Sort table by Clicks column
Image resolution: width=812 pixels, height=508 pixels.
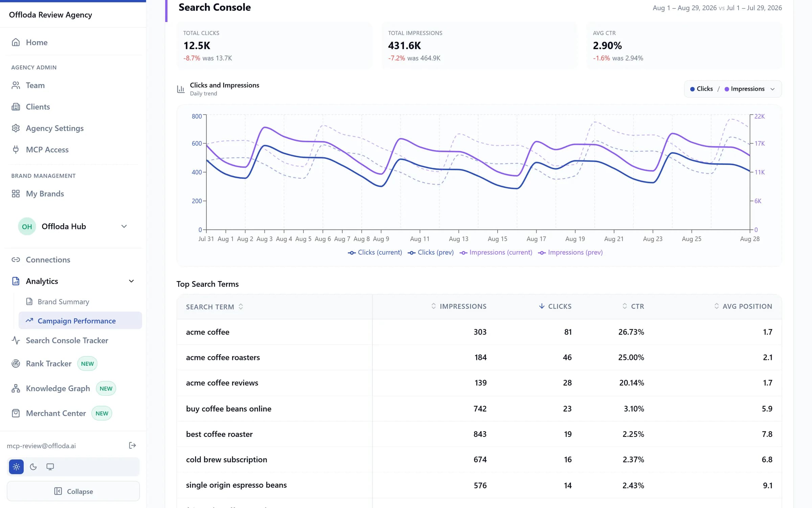(x=555, y=306)
